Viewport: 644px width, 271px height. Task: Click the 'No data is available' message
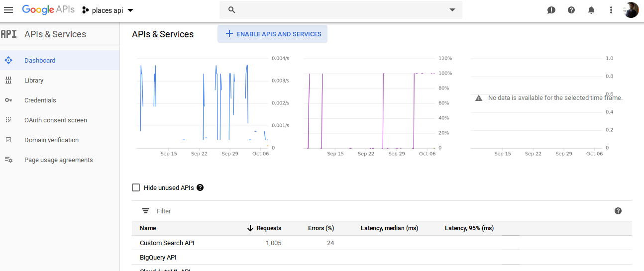[x=555, y=98]
